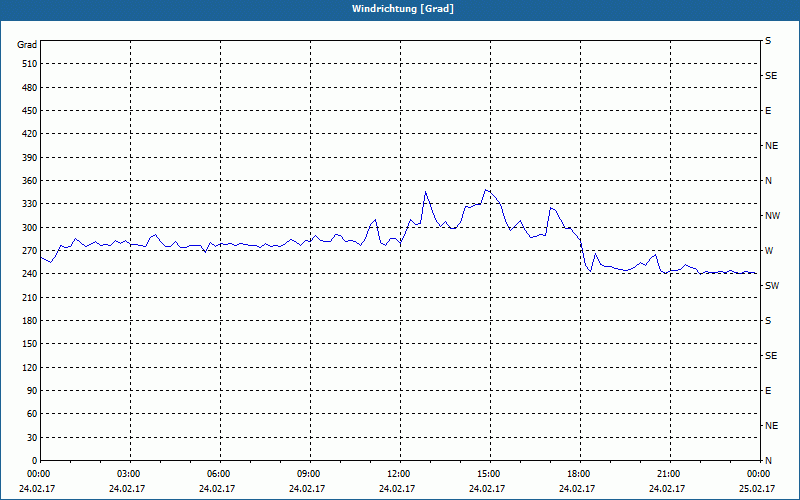Select the 90 y-axis value
This screenshot has width=800, height=500.
tap(32, 391)
